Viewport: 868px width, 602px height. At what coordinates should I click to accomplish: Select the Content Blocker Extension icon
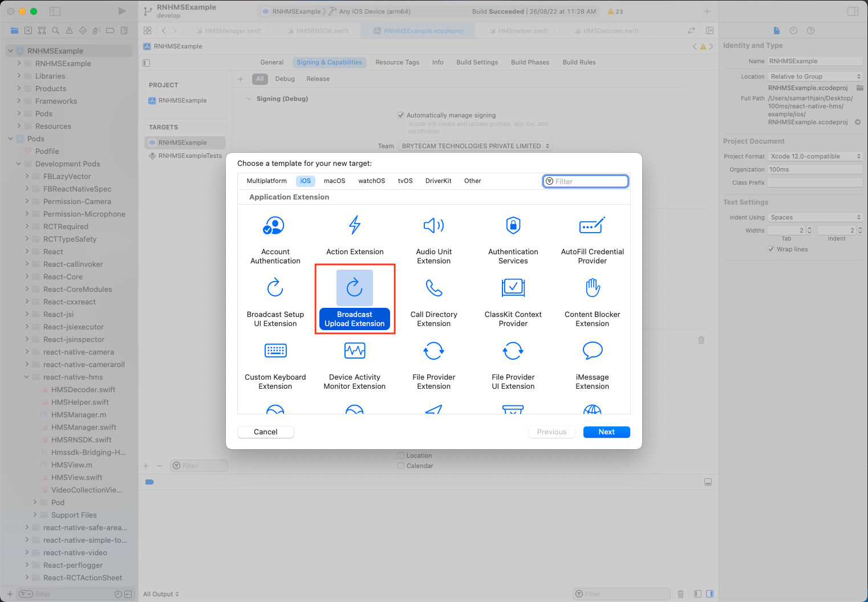[x=592, y=288]
